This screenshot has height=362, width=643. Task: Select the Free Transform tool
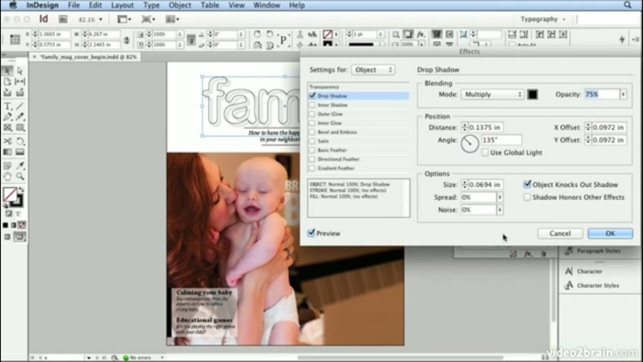click(20, 141)
